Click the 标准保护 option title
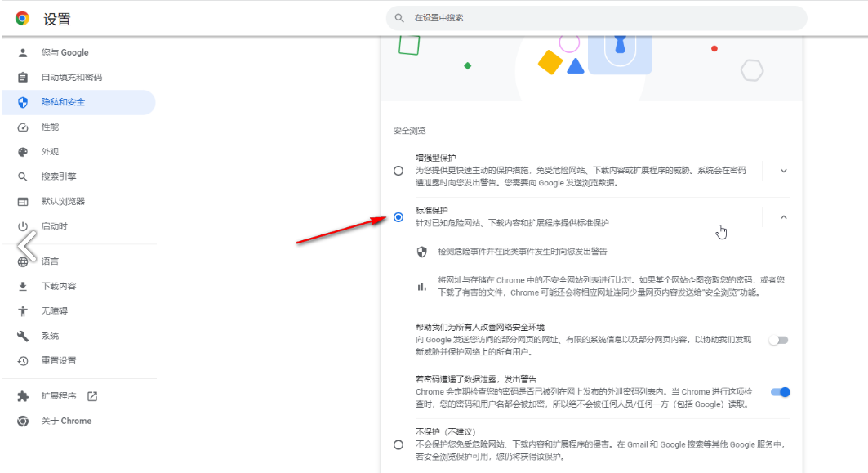This screenshot has height=473, width=868. 432,211
